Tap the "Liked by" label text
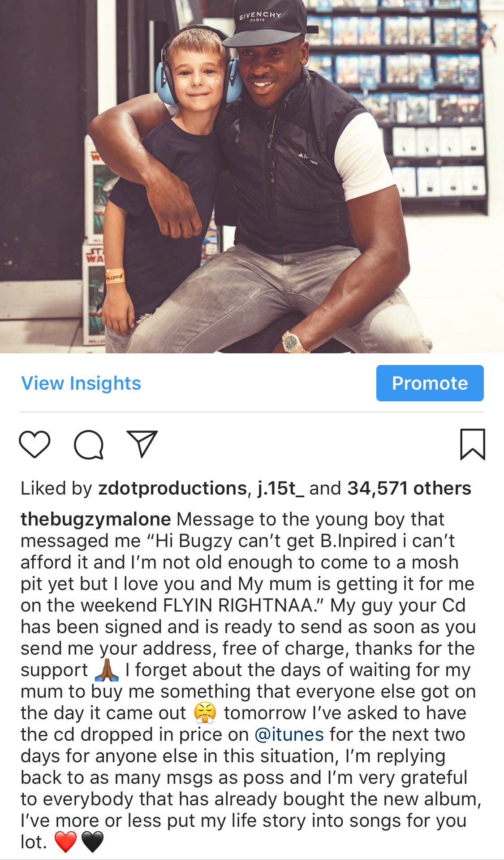Screen dimensions: 504x860 [x=56, y=488]
